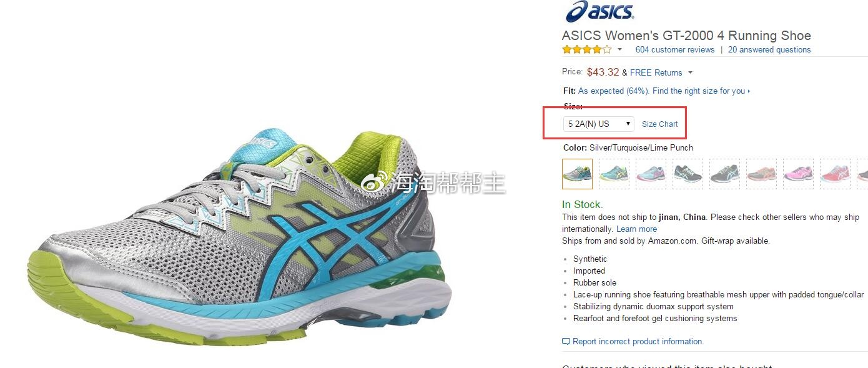Expand the star rating breakdown arrow

(x=619, y=50)
